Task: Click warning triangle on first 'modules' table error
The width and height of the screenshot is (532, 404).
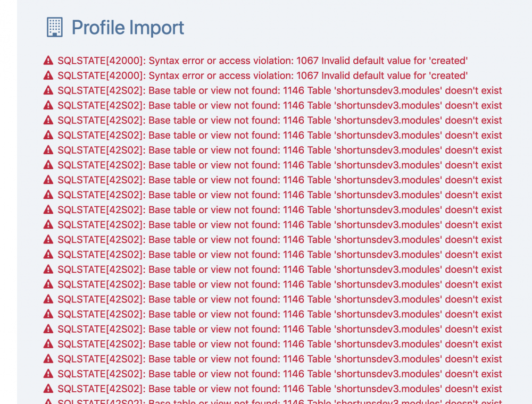Action: (x=48, y=90)
